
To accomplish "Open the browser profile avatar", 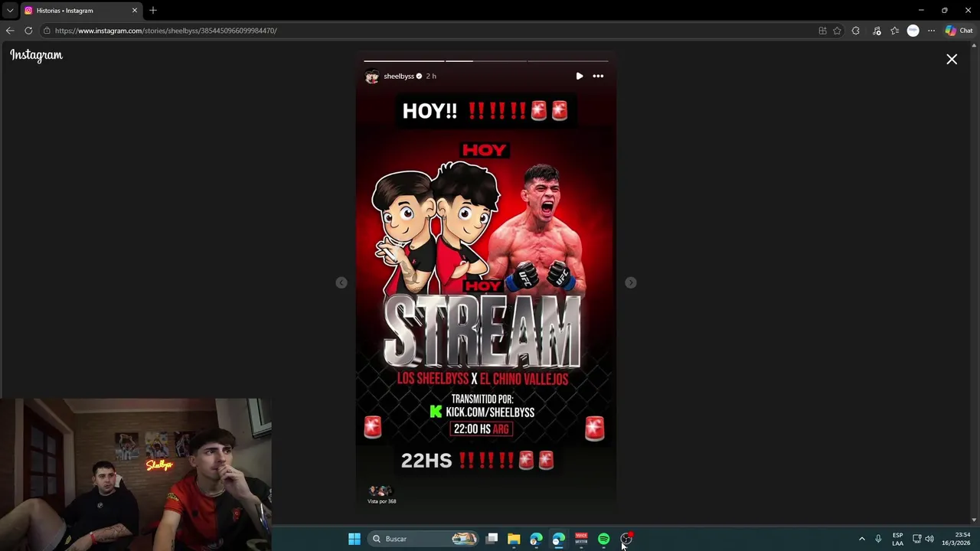I will (x=913, y=31).
